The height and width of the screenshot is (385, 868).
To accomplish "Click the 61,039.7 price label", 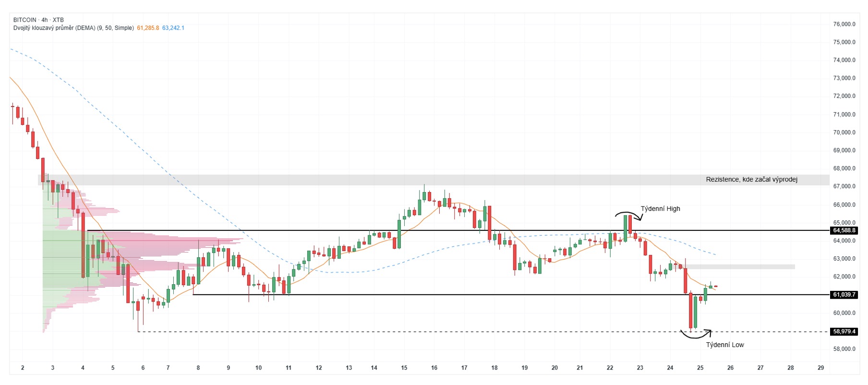I will pos(844,294).
